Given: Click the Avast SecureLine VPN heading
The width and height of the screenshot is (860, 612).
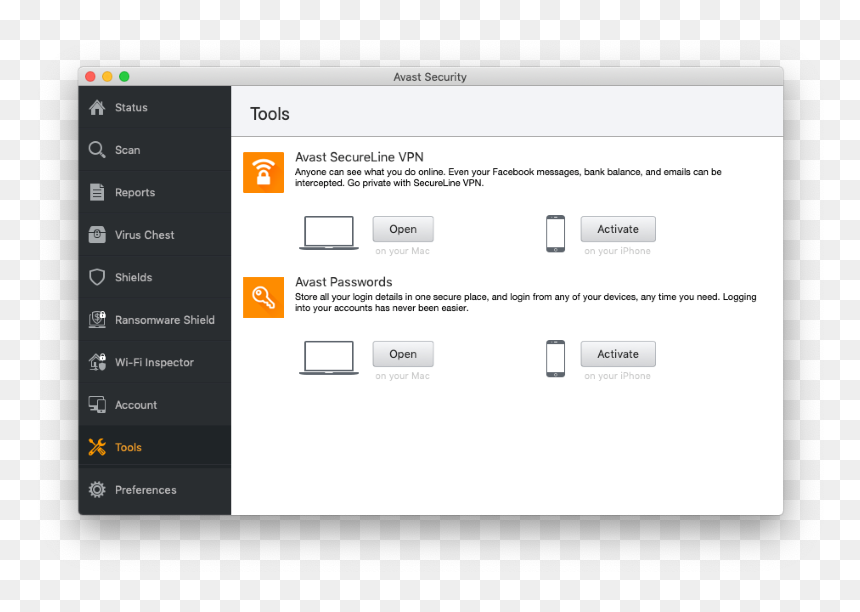Looking at the screenshot, I should [359, 157].
